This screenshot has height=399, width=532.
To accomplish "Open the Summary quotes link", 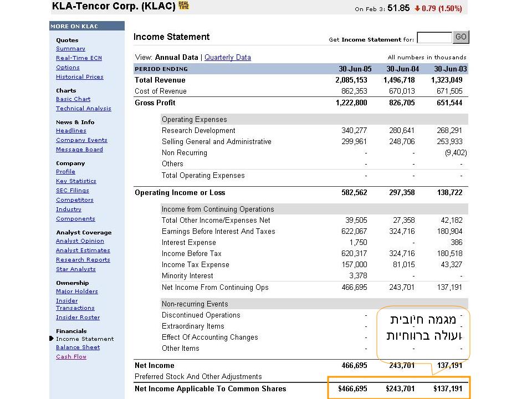I will [x=70, y=49].
